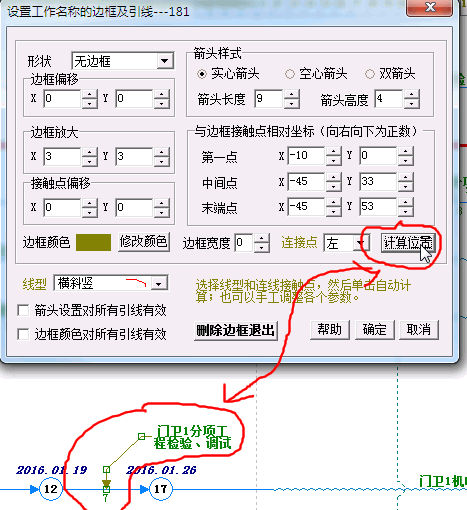Increase 第一点 X coordinate spinner
Viewport: 467px width, 510px height.
pos(333,152)
